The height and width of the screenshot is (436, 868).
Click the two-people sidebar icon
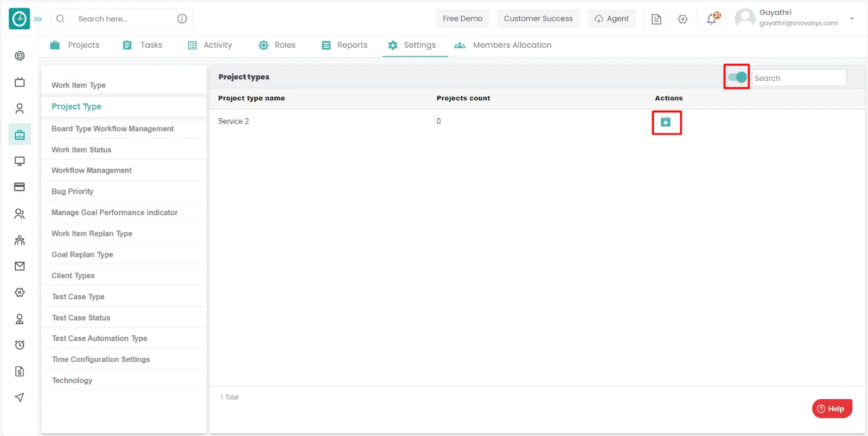(x=20, y=214)
